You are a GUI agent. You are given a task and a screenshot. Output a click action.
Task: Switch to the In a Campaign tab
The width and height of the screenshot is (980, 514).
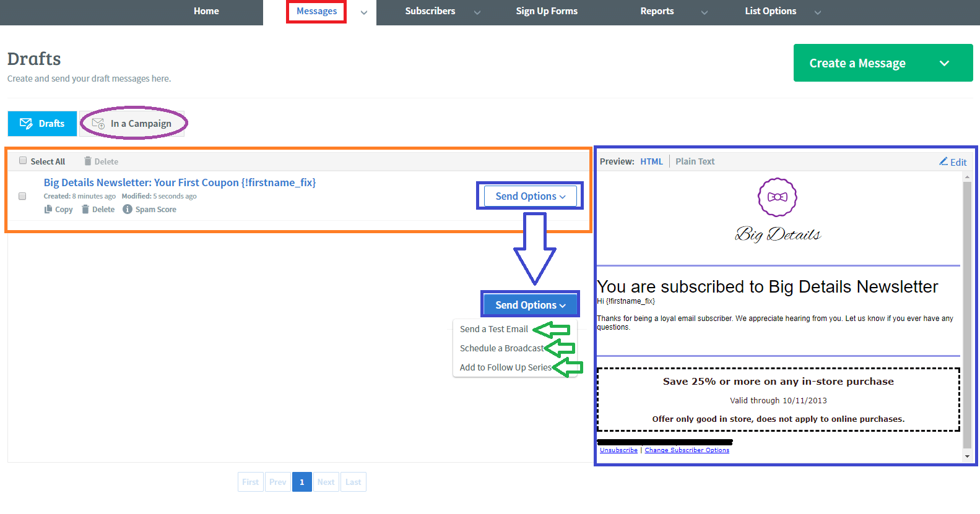click(x=132, y=124)
